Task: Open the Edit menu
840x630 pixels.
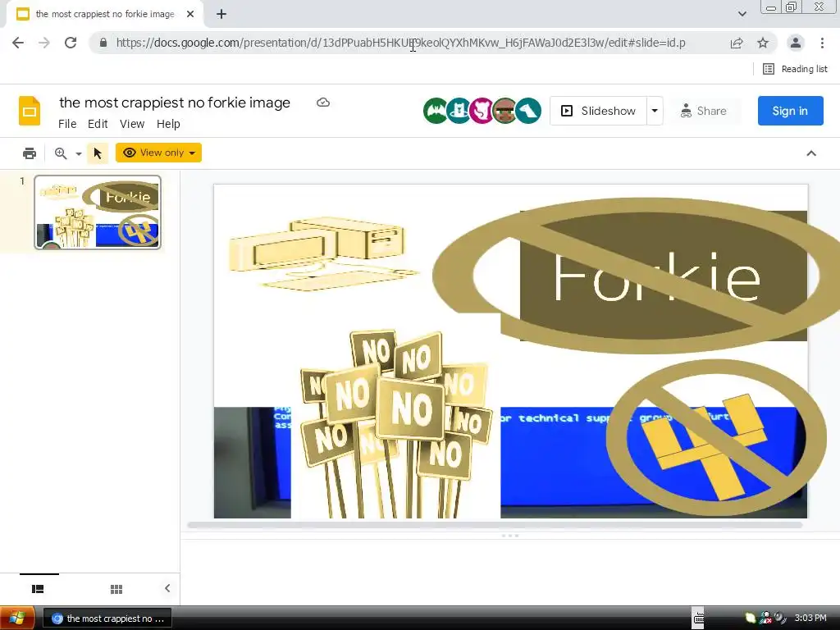Action: pyautogui.click(x=98, y=124)
